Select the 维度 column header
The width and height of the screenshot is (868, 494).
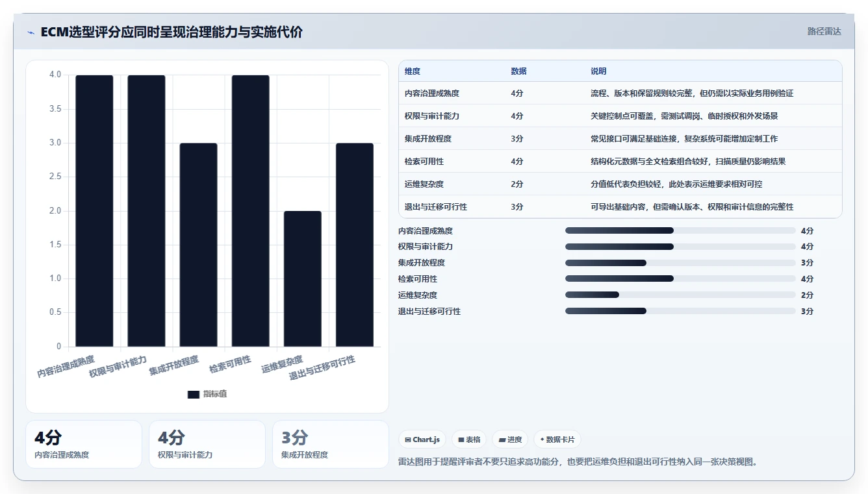[x=413, y=71]
